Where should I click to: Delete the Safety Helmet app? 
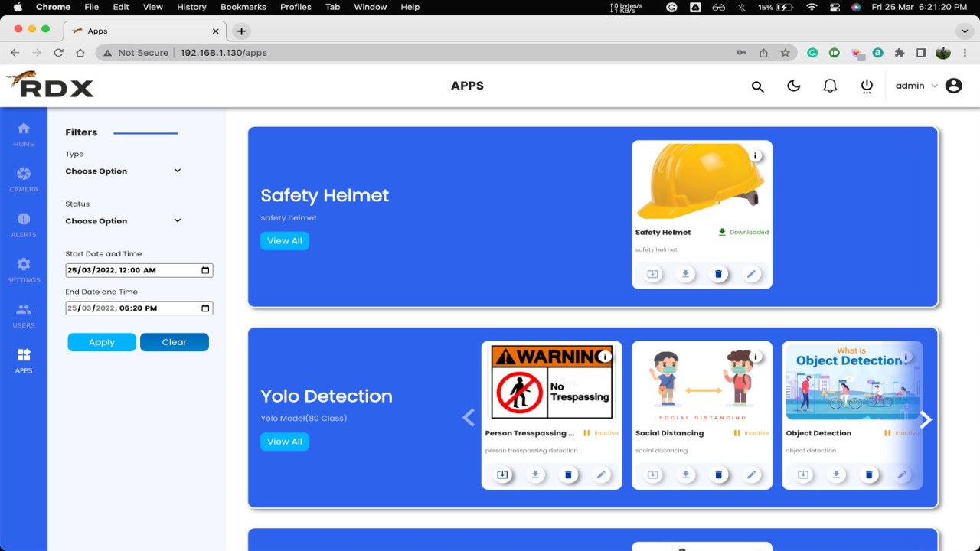pyautogui.click(x=718, y=274)
